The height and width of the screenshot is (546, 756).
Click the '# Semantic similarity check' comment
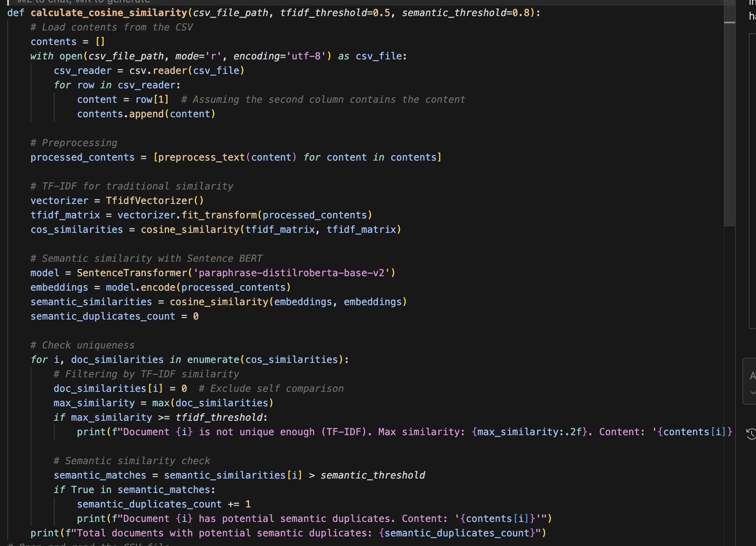coord(132,462)
